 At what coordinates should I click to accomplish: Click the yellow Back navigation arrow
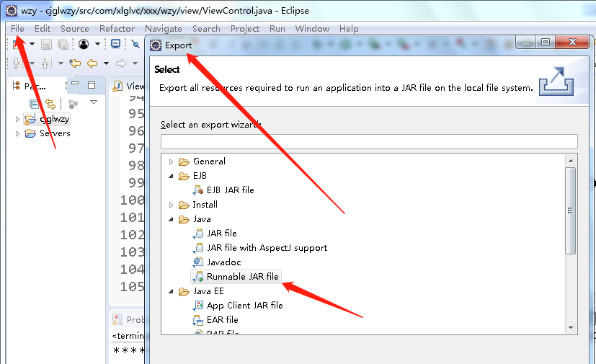[x=92, y=63]
